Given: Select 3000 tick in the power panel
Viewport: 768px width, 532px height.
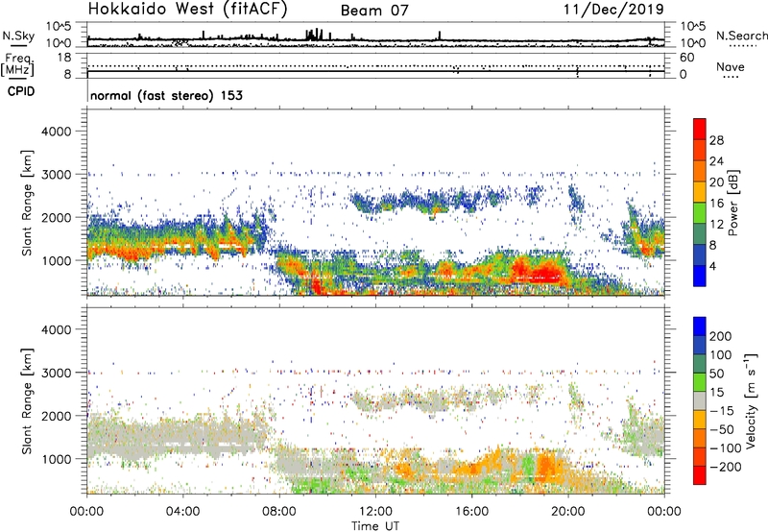Looking at the screenshot, I should 56,175.
